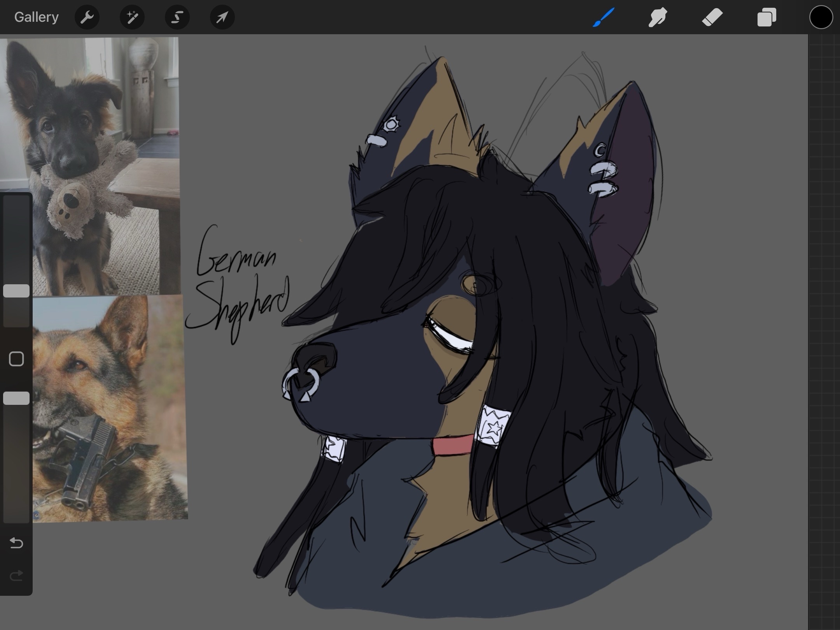Open the Layers panel
The width and height of the screenshot is (840, 630).
766,17
